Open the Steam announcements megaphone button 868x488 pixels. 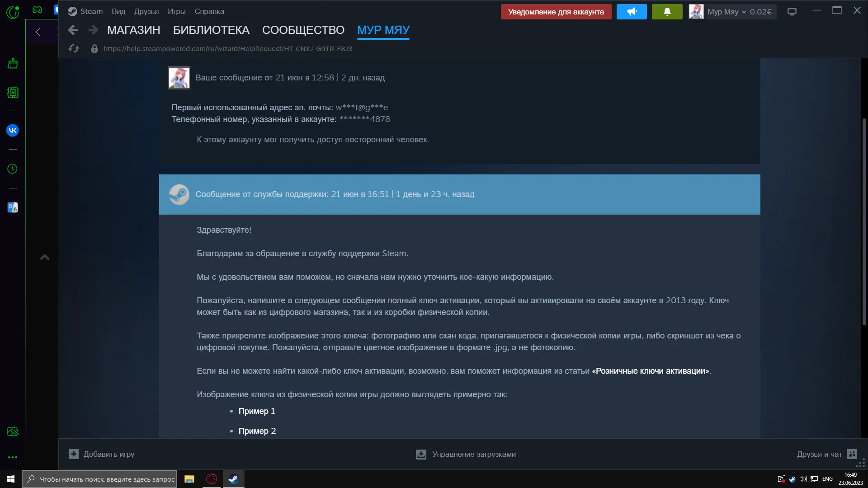[632, 12]
